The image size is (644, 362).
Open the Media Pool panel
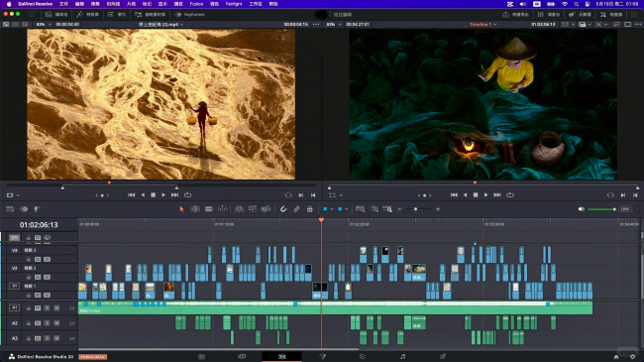56,15
